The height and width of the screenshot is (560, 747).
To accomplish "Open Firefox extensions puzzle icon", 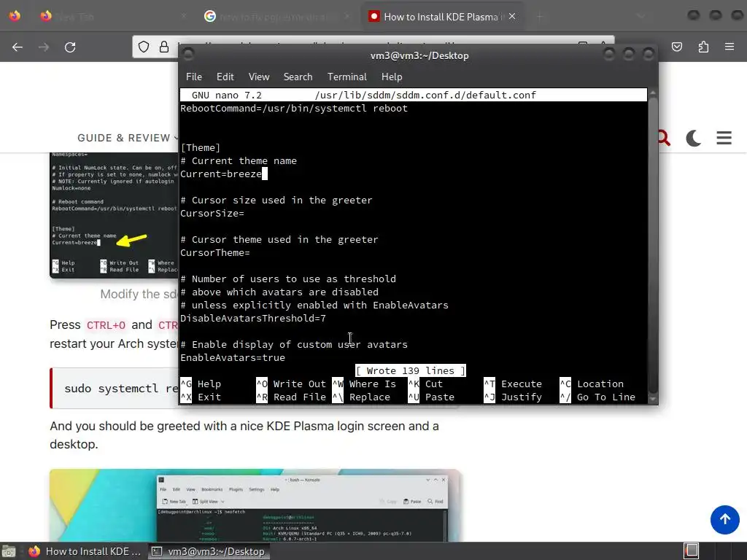I will (703, 47).
